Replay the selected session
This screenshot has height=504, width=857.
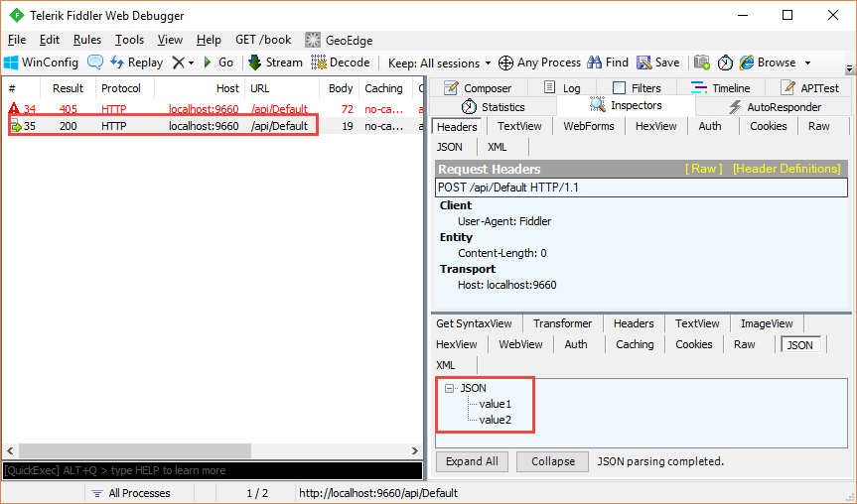coord(137,63)
